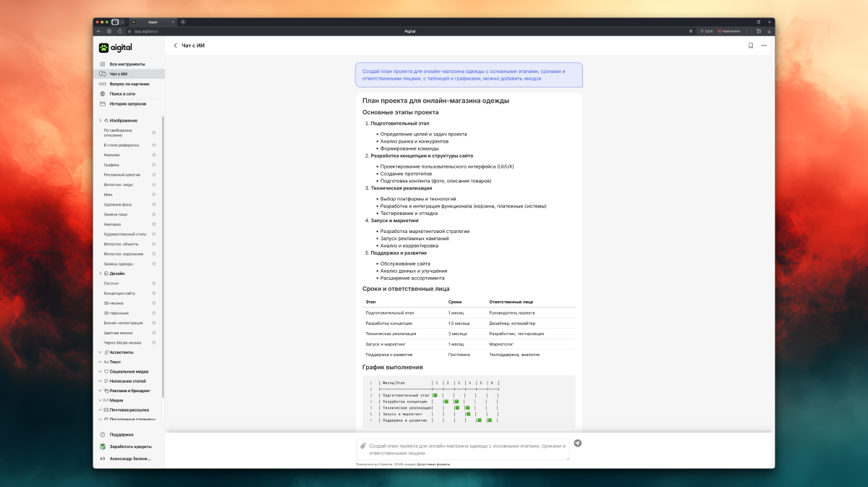Screen dimensions: 868x487
Task: Favorite По свободному описанию with star
Action: [153, 132]
